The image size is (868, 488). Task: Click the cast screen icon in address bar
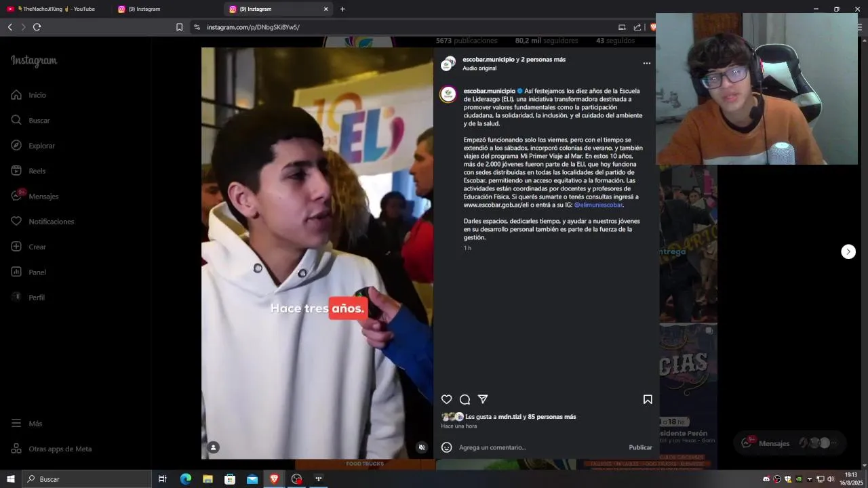(622, 27)
